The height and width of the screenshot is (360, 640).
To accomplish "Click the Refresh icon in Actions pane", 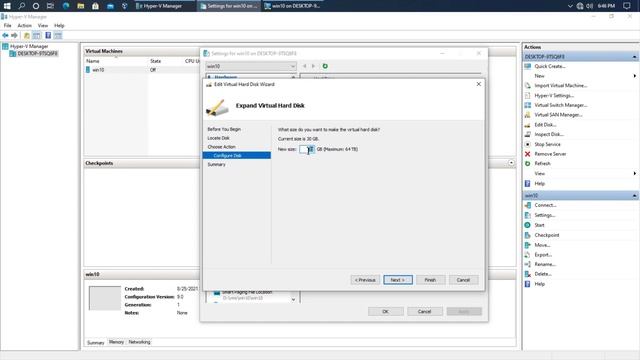I will 528,163.
